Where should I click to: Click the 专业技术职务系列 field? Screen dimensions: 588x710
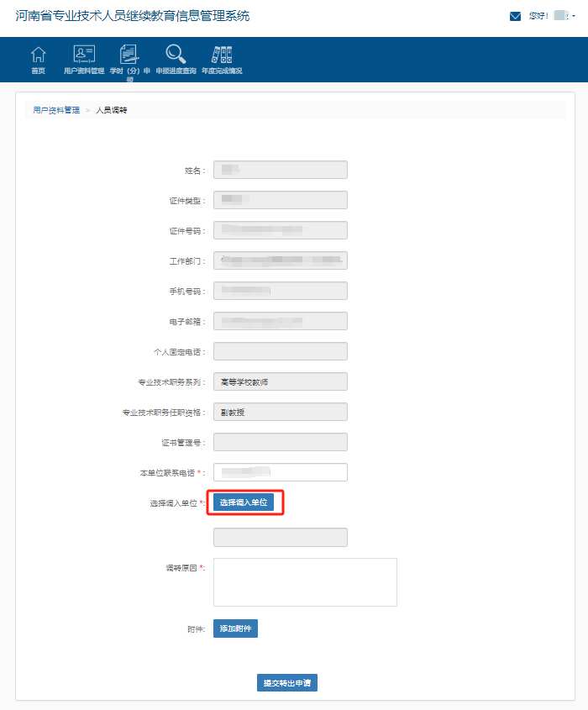coord(280,381)
